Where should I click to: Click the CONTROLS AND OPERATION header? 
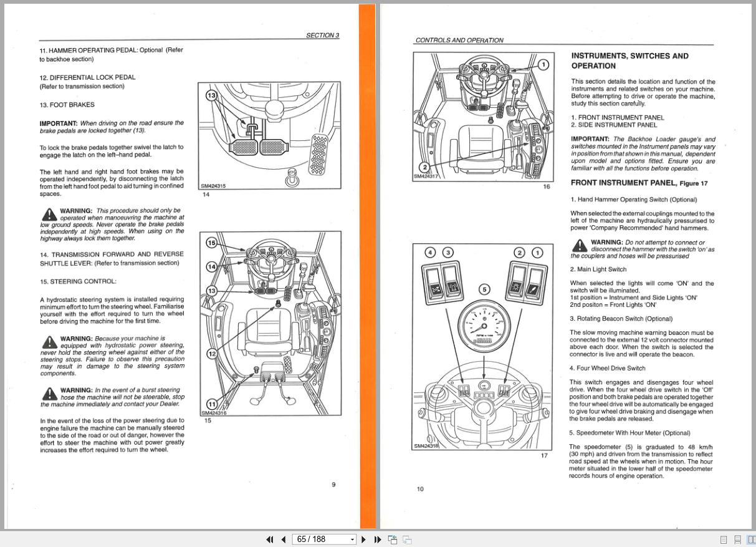click(459, 40)
